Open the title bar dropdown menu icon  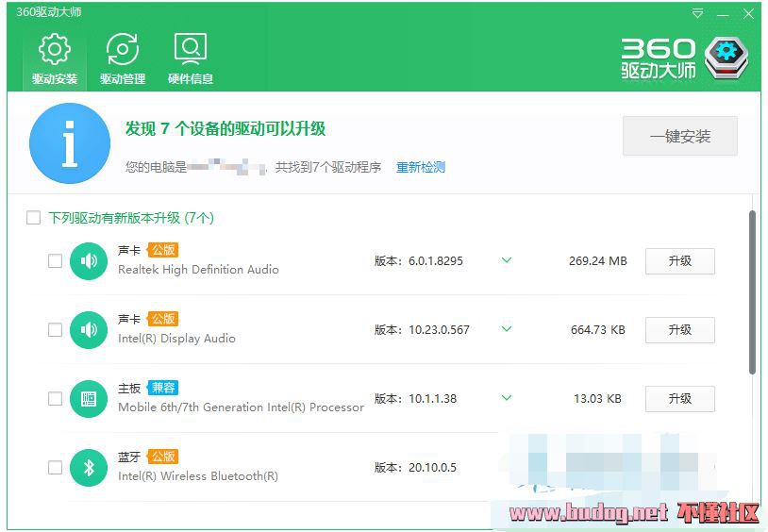698,13
